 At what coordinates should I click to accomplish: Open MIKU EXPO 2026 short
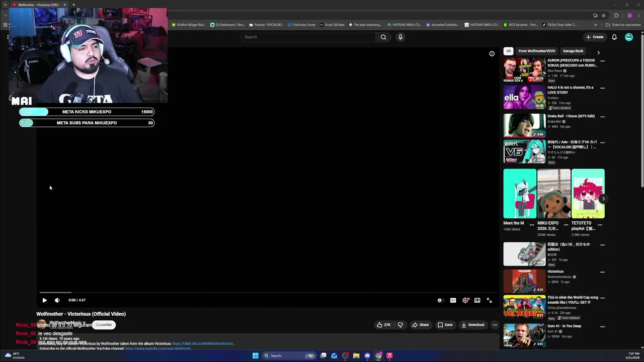click(554, 194)
